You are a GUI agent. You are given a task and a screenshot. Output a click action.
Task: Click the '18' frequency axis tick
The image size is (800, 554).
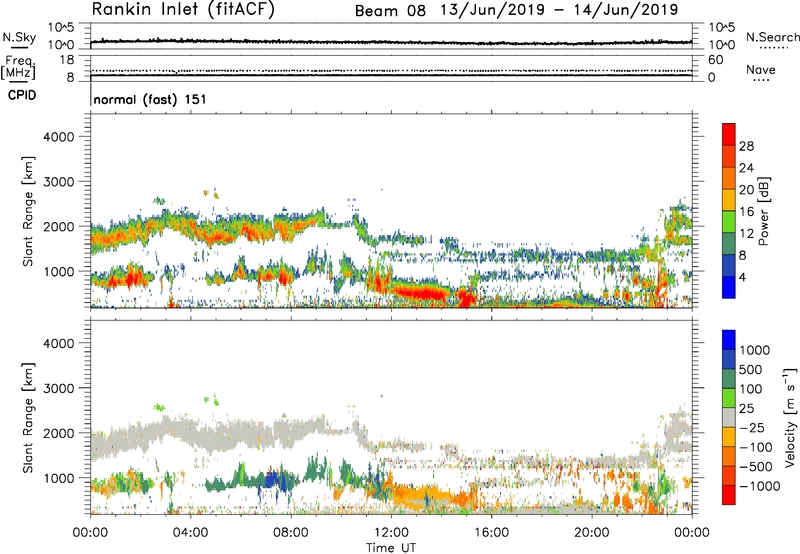67,60
